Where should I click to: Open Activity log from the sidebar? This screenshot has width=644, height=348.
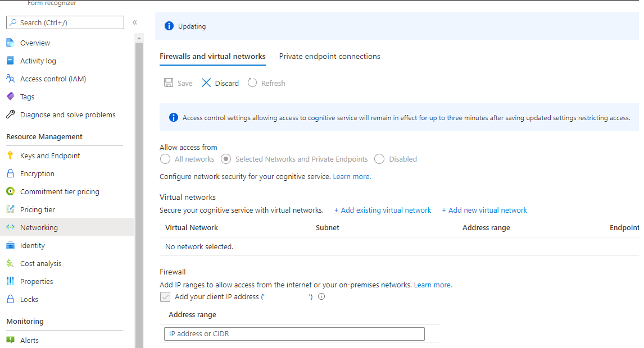[10, 60]
